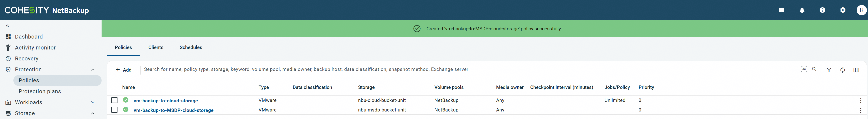Sort by Jobs/Policy column header
Viewport: 868px width, 119px height.
click(617, 87)
